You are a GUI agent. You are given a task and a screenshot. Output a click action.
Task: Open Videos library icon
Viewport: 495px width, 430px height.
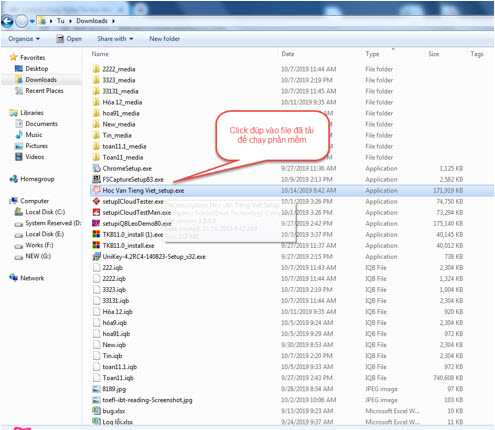point(19,157)
